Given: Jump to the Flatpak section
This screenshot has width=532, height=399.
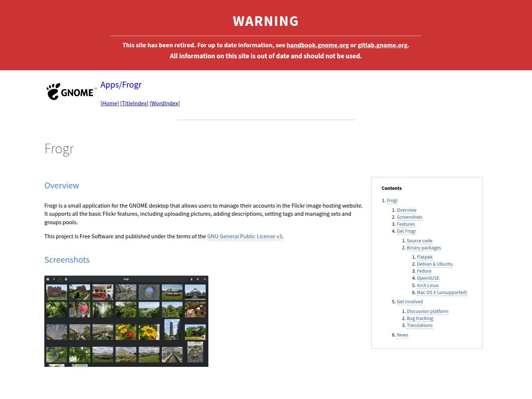Looking at the screenshot, I should pyautogui.click(x=424, y=257).
